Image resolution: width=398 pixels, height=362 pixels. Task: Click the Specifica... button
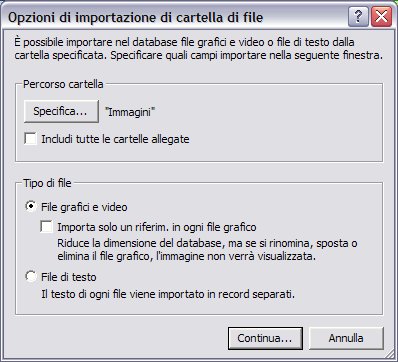[x=61, y=111]
